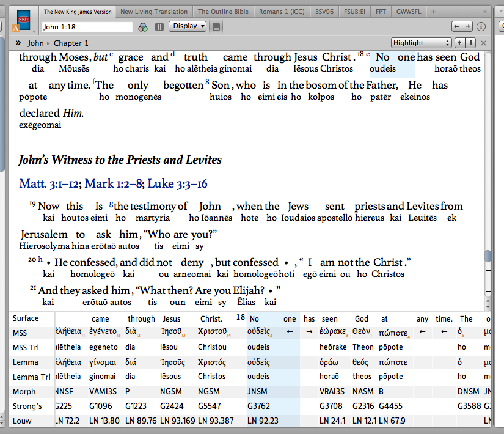Open the Luke 3:3–16 cross reference

(177, 184)
